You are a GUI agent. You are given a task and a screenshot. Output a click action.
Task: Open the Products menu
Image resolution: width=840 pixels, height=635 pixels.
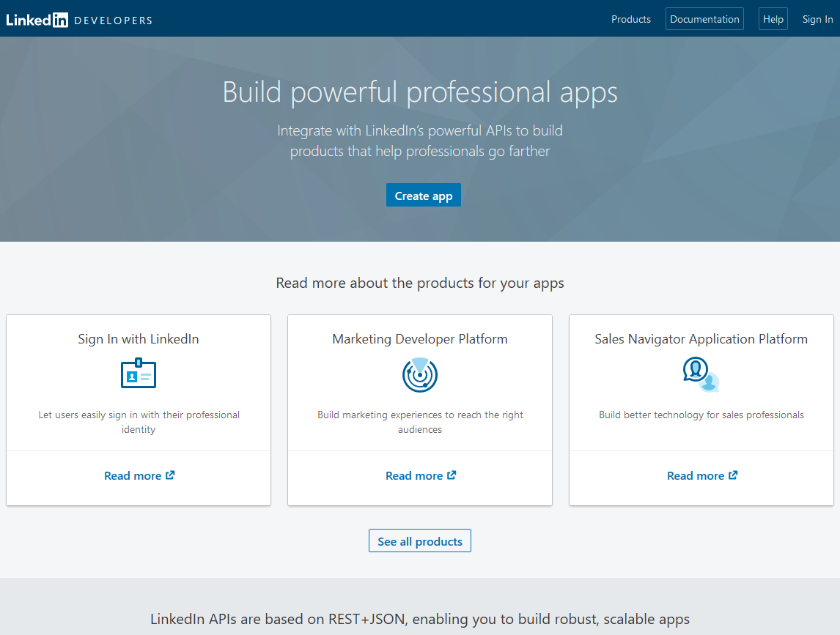pyautogui.click(x=631, y=19)
